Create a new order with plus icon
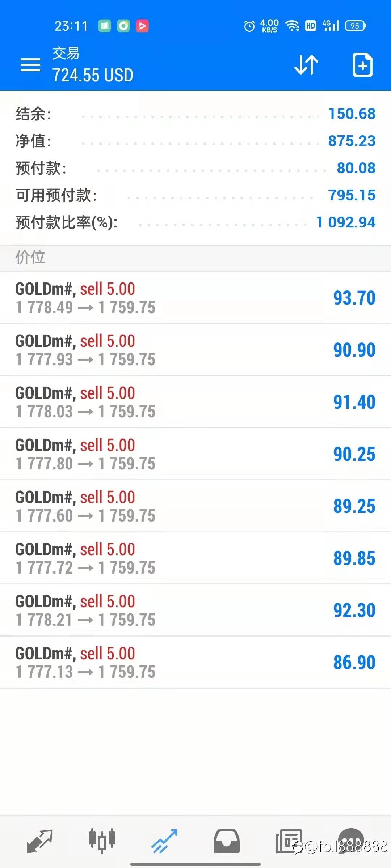Viewport: 391px width, 868px height. coord(363,65)
